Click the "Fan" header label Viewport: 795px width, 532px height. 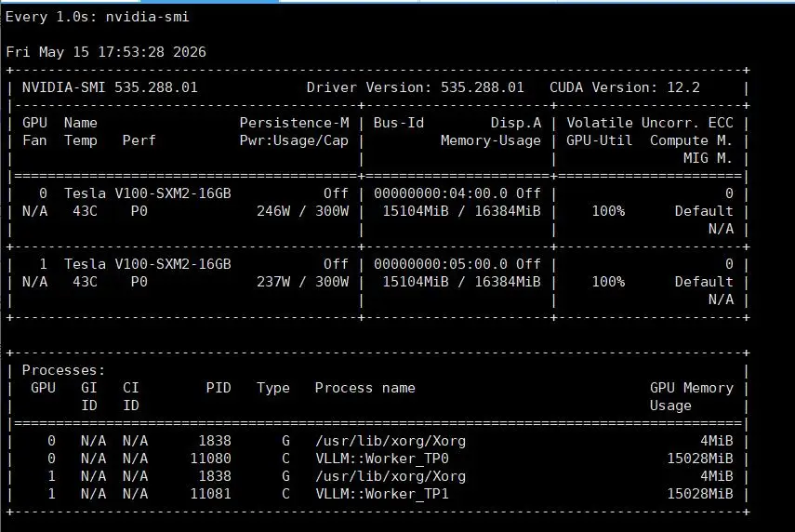point(34,140)
